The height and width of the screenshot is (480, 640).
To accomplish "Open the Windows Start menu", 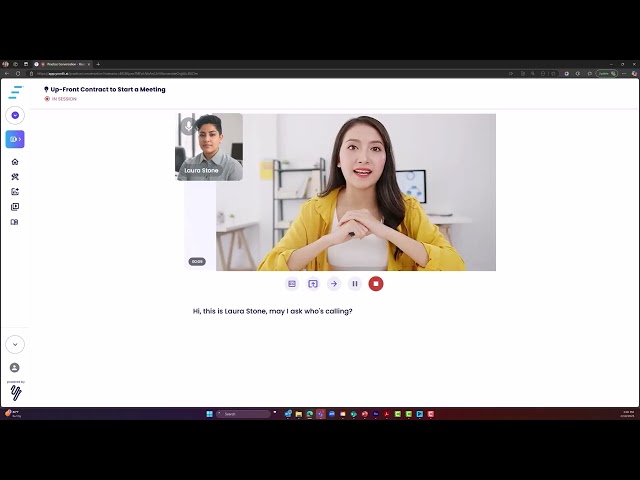I will coord(209,414).
